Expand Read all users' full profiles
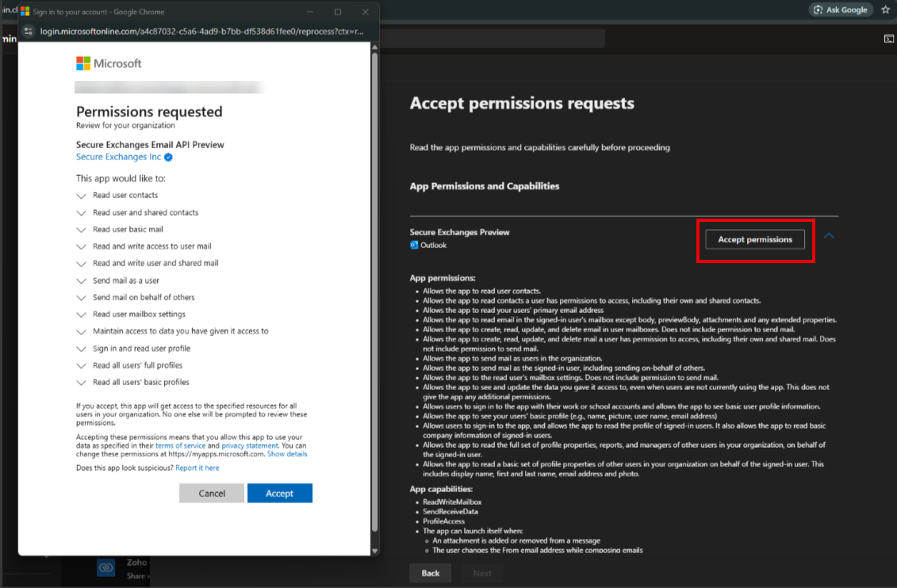Image resolution: width=897 pixels, height=588 pixels. click(81, 365)
